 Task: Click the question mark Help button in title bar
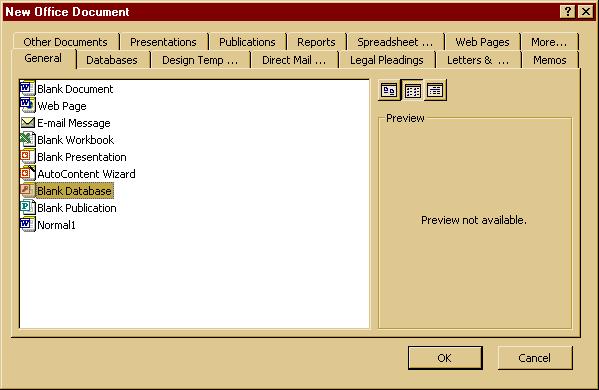(x=568, y=12)
